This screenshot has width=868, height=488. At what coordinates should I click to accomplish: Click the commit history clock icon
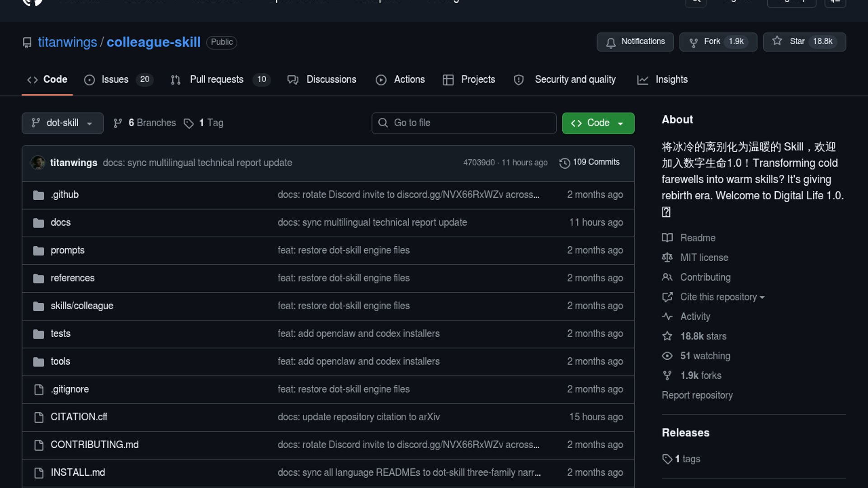[x=565, y=163]
